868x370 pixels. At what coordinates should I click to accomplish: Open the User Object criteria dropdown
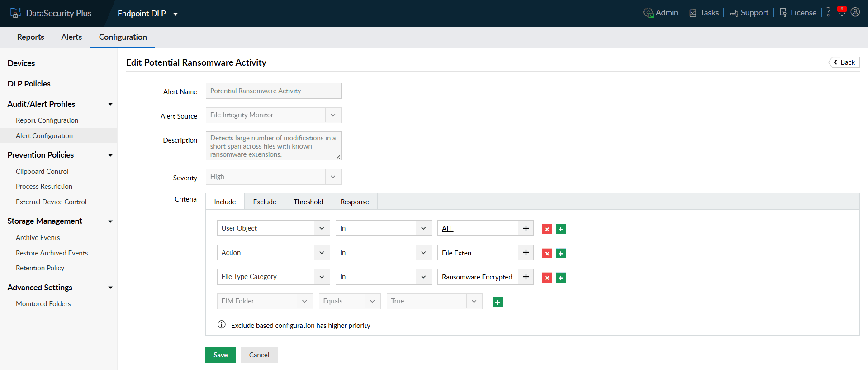pos(273,228)
